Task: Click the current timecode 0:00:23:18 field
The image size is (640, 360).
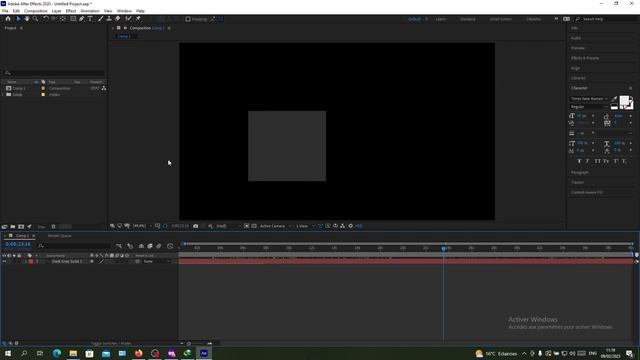Action: [x=18, y=244]
